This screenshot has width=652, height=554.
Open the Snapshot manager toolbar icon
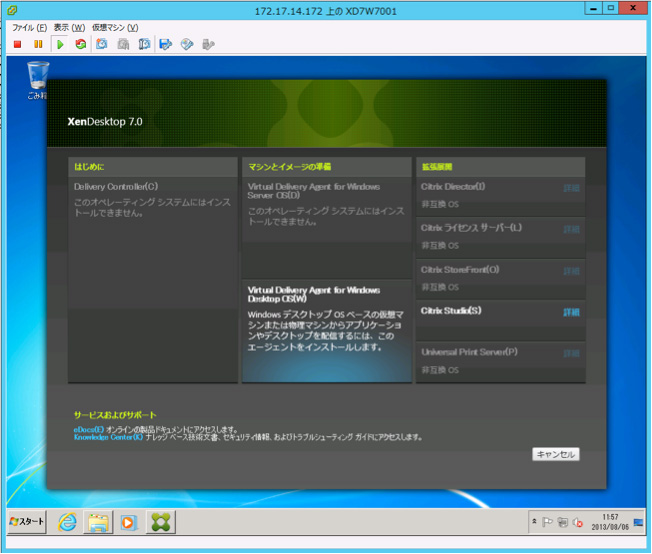(144, 44)
